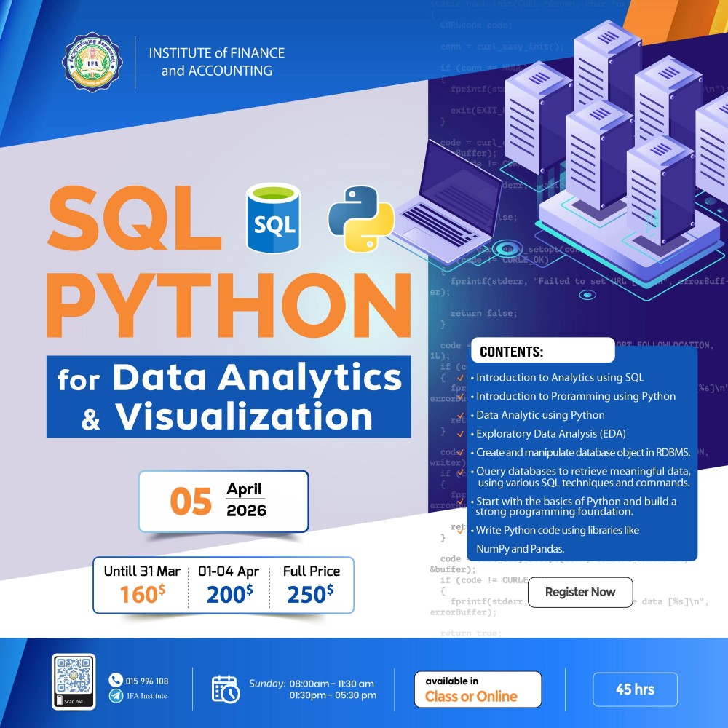Image resolution: width=728 pixels, height=728 pixels.
Task: Click Introduction to Analytics using SQL item
Action: click(560, 378)
